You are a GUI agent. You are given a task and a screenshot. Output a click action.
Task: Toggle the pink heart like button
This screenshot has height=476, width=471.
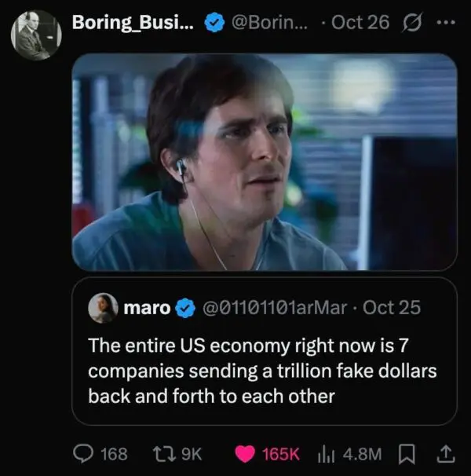coord(247,452)
